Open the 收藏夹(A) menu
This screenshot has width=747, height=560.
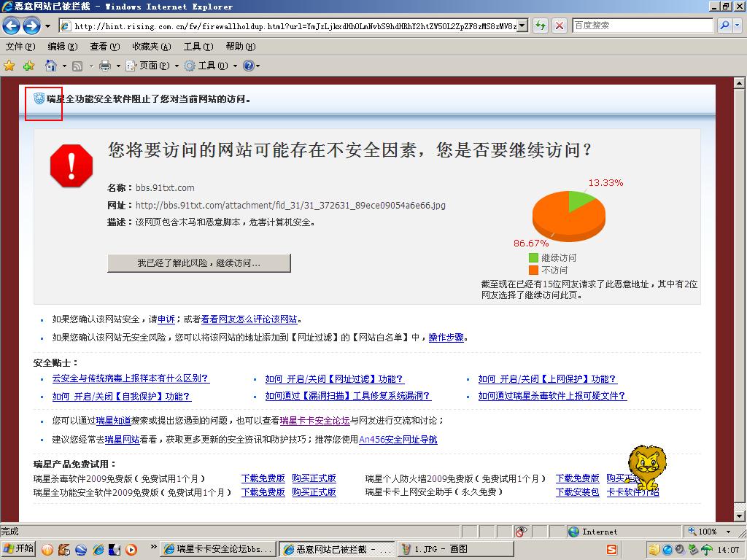pos(152,46)
